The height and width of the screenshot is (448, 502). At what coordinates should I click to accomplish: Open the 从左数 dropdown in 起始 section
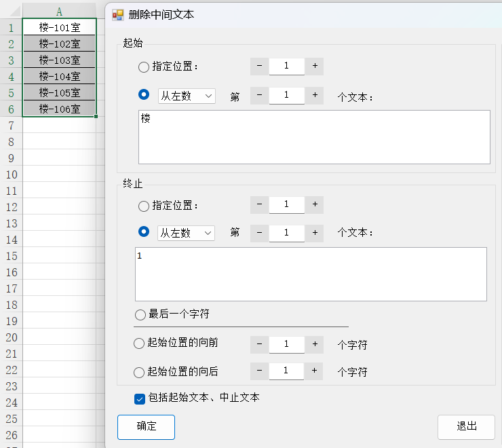pos(186,96)
